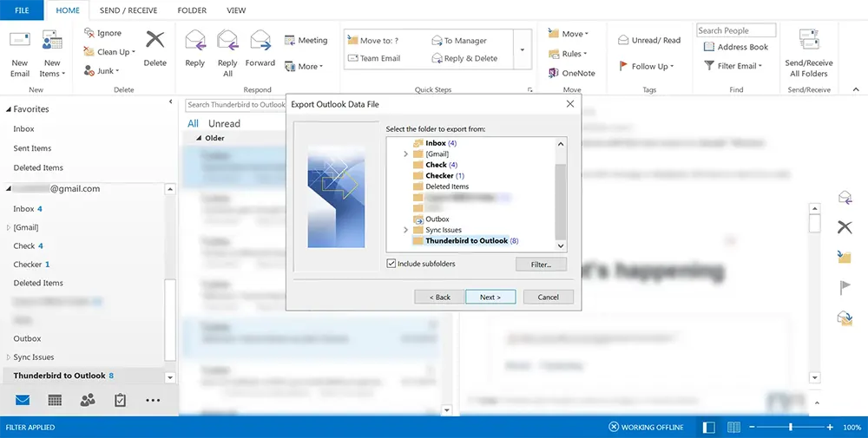868x438 pixels.
Task: Click reading pane delete X icon
Action: (x=845, y=226)
